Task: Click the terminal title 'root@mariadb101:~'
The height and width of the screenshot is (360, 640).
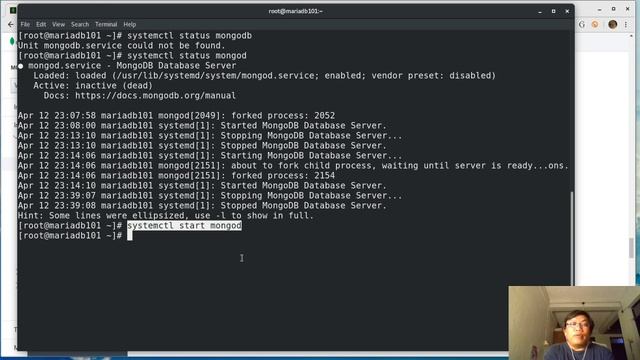Action: click(295, 11)
